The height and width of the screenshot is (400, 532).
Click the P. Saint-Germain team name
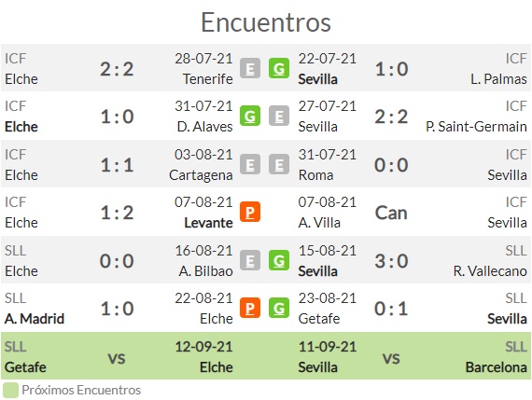click(x=476, y=127)
